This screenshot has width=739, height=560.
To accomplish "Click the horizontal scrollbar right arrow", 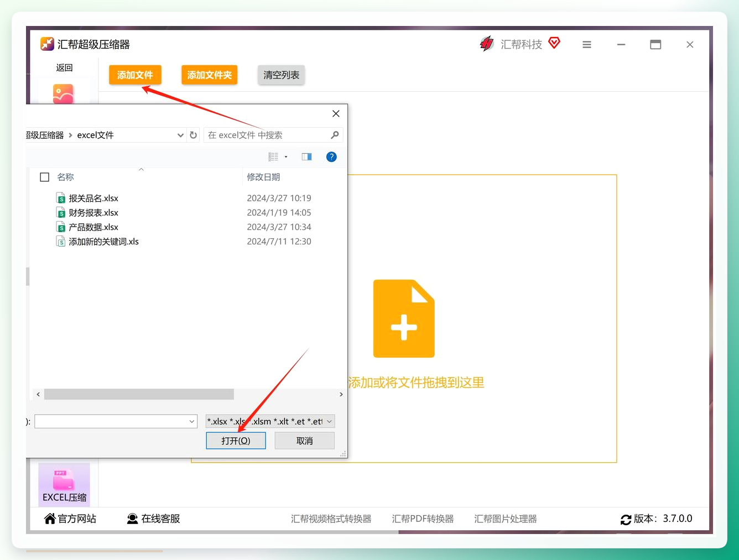I will (341, 394).
